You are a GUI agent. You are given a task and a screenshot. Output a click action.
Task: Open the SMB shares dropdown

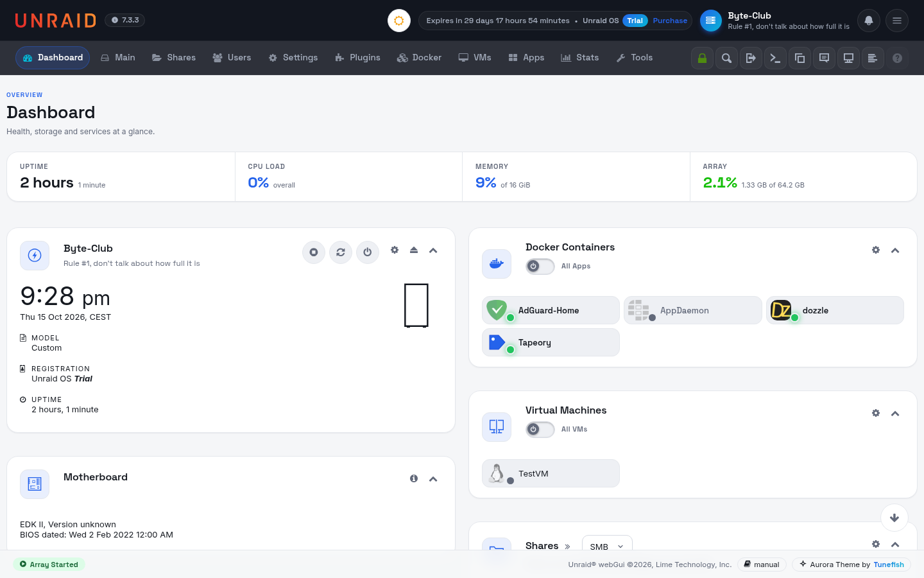607,546
